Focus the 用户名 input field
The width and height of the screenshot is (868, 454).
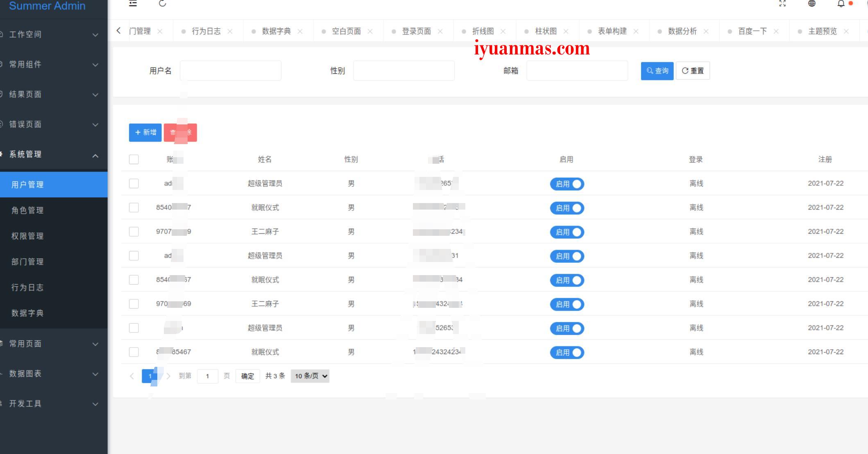pos(231,71)
